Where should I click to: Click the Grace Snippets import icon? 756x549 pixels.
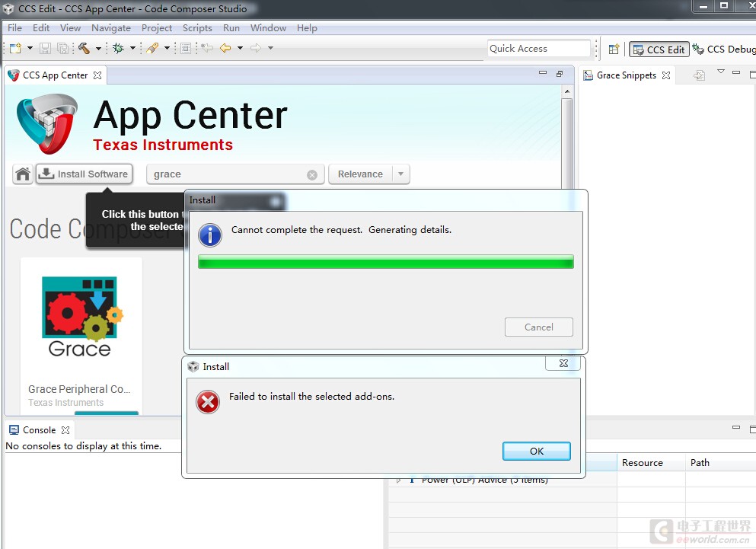pos(699,75)
